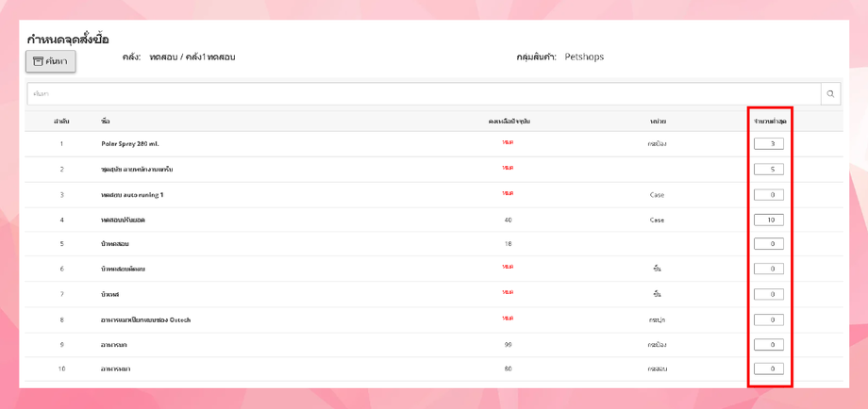The image size is (868, 409).
Task: Click the หน่วย column header
Action: click(658, 122)
